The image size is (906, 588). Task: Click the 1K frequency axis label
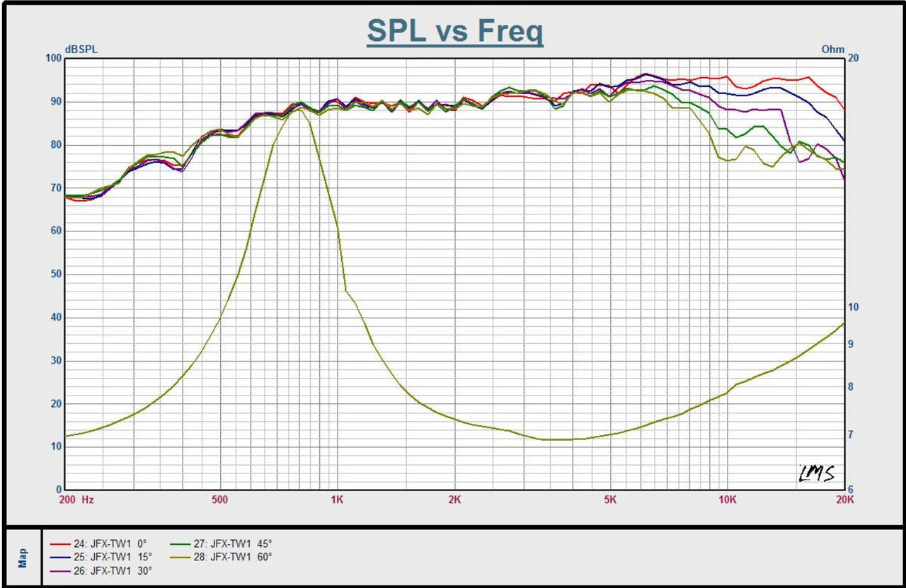point(337,500)
